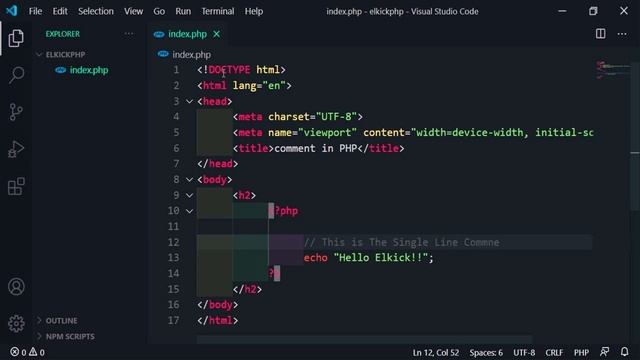Open the Edit menu
The height and width of the screenshot is (360, 640).
pyautogui.click(x=60, y=11)
